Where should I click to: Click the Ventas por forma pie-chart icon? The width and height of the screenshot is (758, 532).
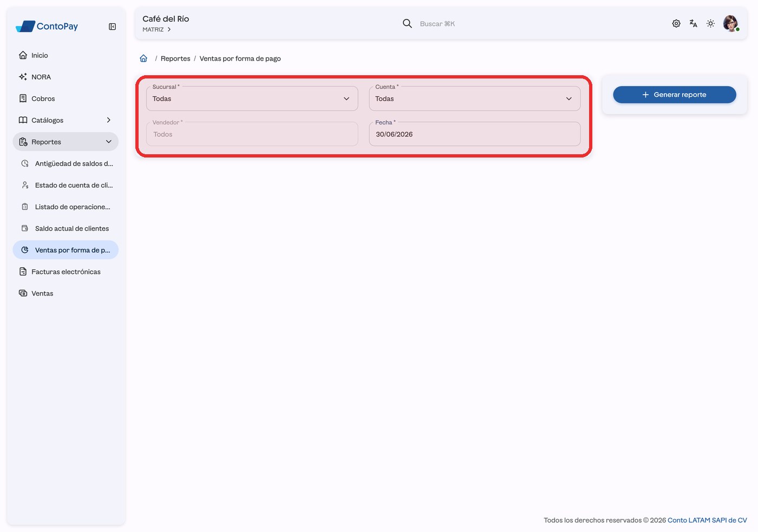click(25, 250)
